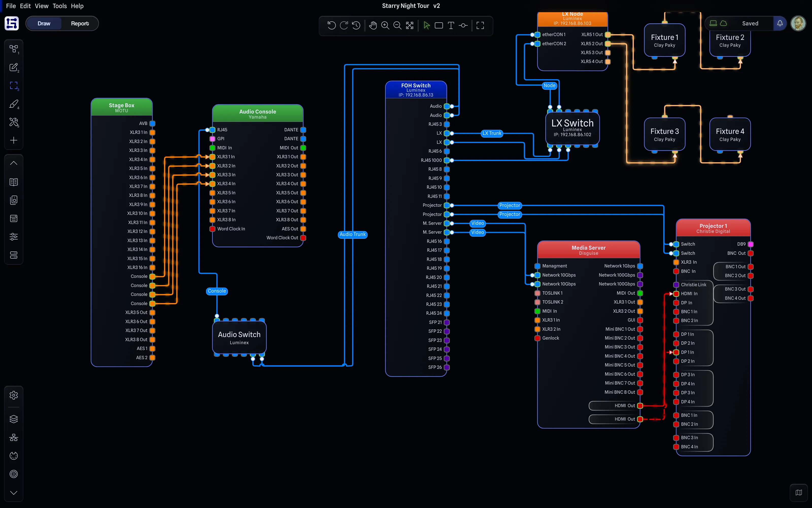Click the Saved status indicator
812x508 pixels.
(x=750, y=24)
